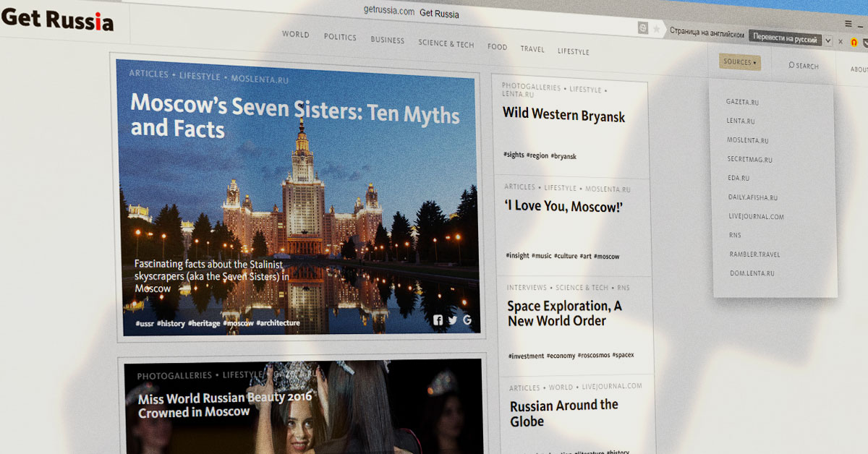Click 'Photogalleries' label above Wild Western Bryansk
868x454 pixels.
[531, 87]
